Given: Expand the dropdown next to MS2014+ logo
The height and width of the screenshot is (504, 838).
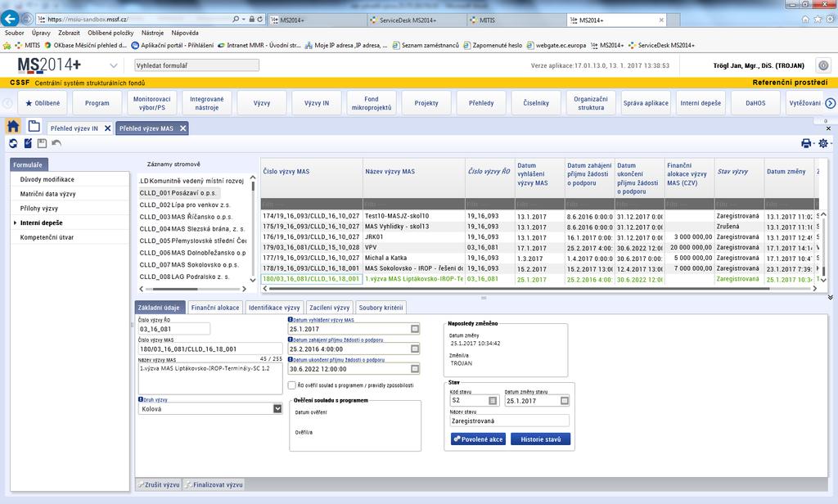Looking at the screenshot, I should (113, 65).
